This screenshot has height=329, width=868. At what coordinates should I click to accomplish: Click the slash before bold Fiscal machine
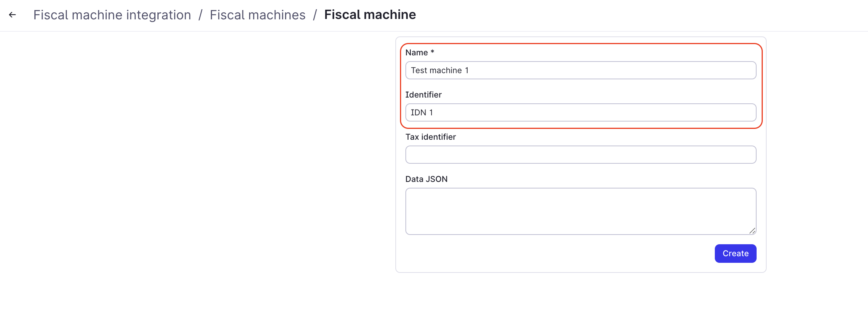coord(315,15)
